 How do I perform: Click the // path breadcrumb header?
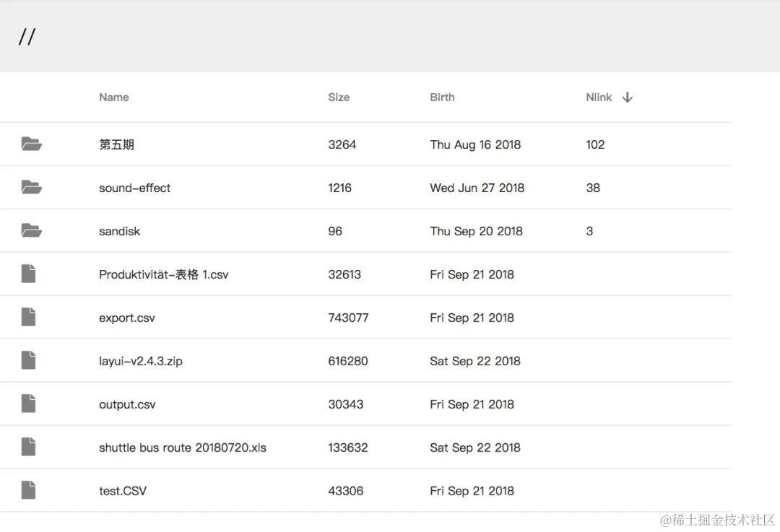(x=27, y=37)
